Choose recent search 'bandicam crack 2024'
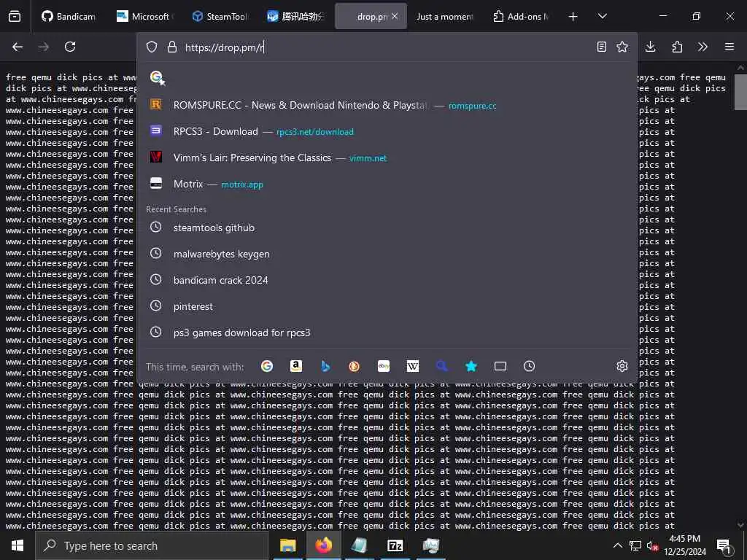Image resolution: width=747 pixels, height=560 pixels. coord(387,280)
